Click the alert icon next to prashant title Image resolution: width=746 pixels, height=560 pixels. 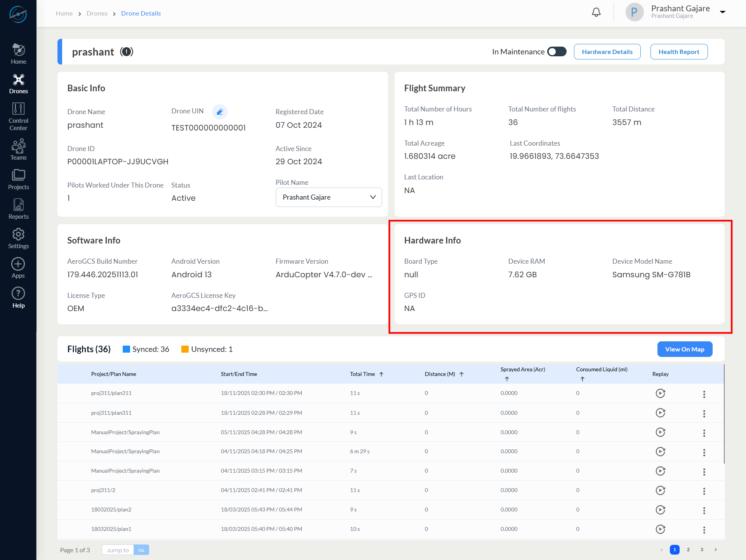click(127, 52)
